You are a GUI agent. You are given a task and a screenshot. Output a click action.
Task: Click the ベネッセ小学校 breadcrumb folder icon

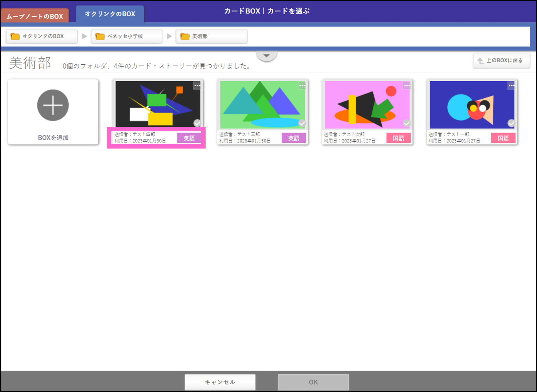pyautogui.click(x=100, y=36)
